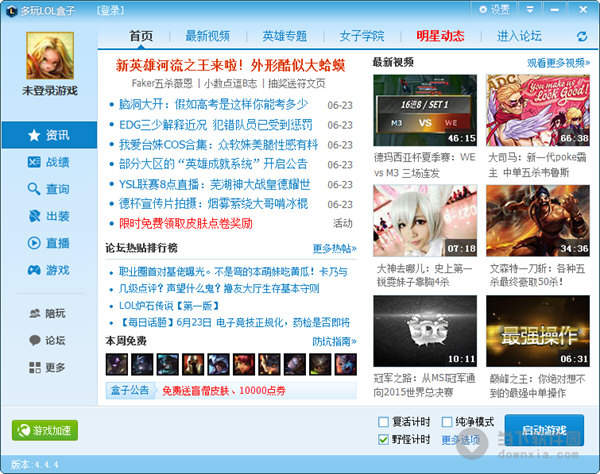Open news 德杯宣传片拍摄 article
Viewport: 600px width, 474px height.
point(214,204)
